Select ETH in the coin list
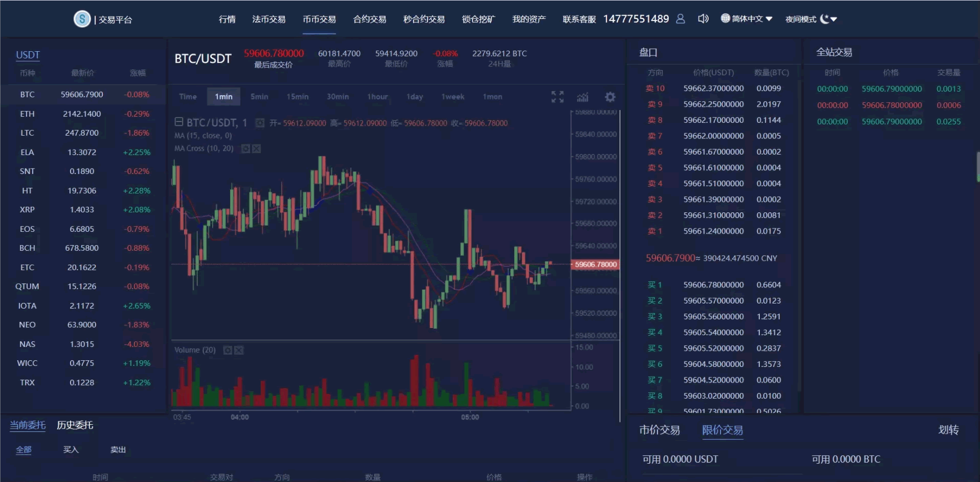 point(27,114)
